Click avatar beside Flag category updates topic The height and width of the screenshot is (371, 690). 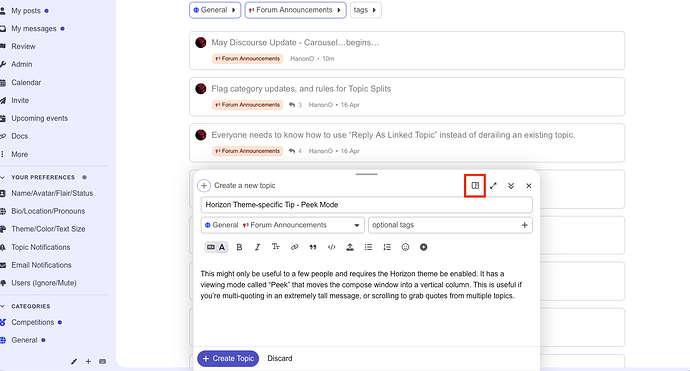coord(201,89)
